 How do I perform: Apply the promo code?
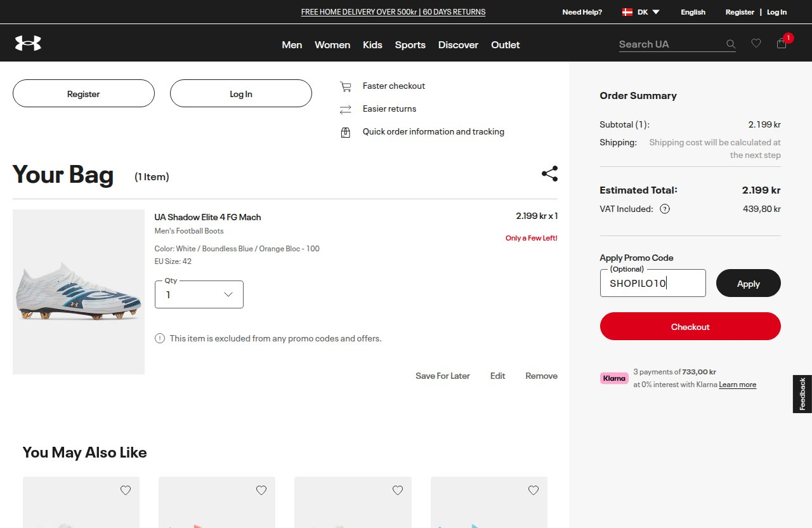click(749, 283)
